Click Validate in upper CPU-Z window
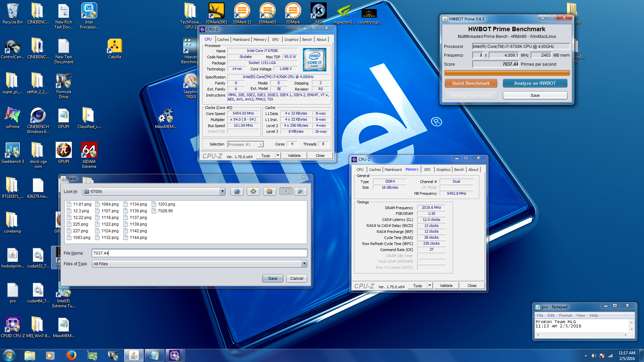This screenshot has width=644, height=362. pos(294,156)
